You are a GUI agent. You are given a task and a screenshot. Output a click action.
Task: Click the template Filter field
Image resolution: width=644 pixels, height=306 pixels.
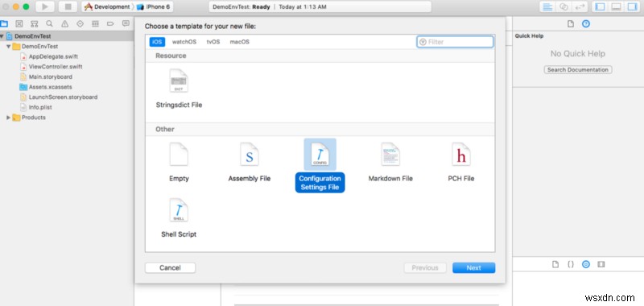(455, 42)
